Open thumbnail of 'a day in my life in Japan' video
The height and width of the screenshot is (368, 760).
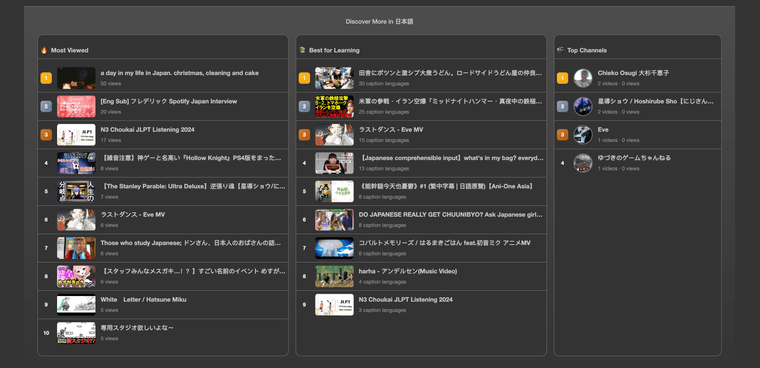[x=76, y=78]
